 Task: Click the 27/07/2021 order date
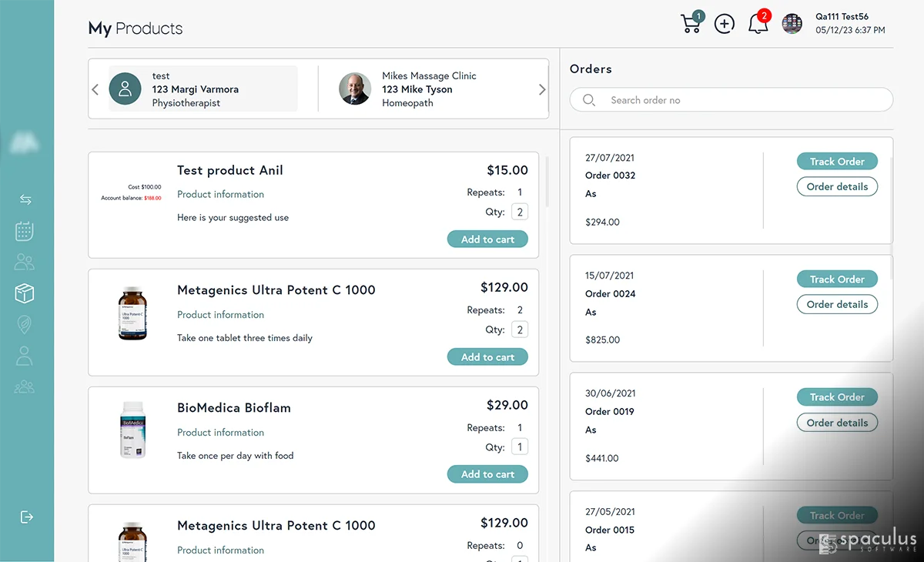[610, 158]
